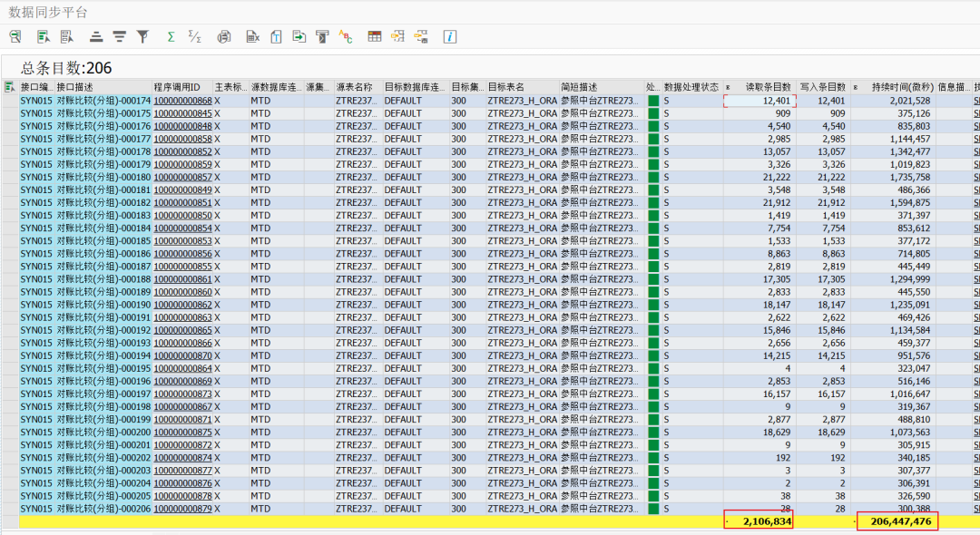Click the Save Layout toolbar icon

click(x=421, y=37)
